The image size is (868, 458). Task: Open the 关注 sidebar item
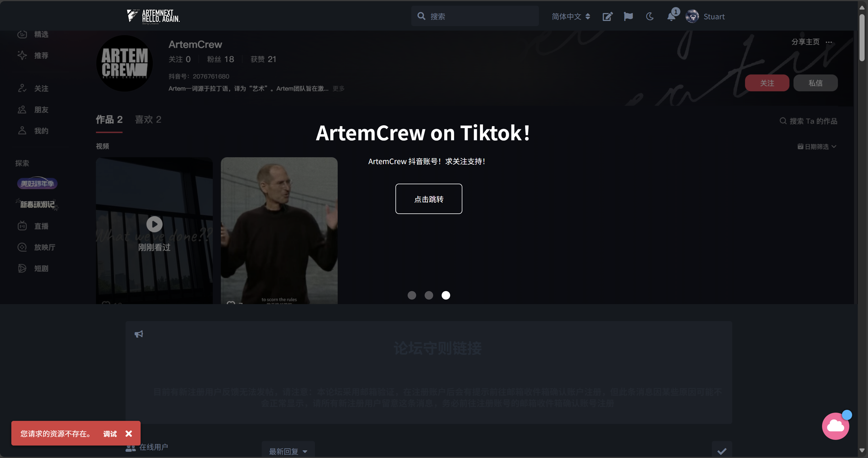point(33,89)
